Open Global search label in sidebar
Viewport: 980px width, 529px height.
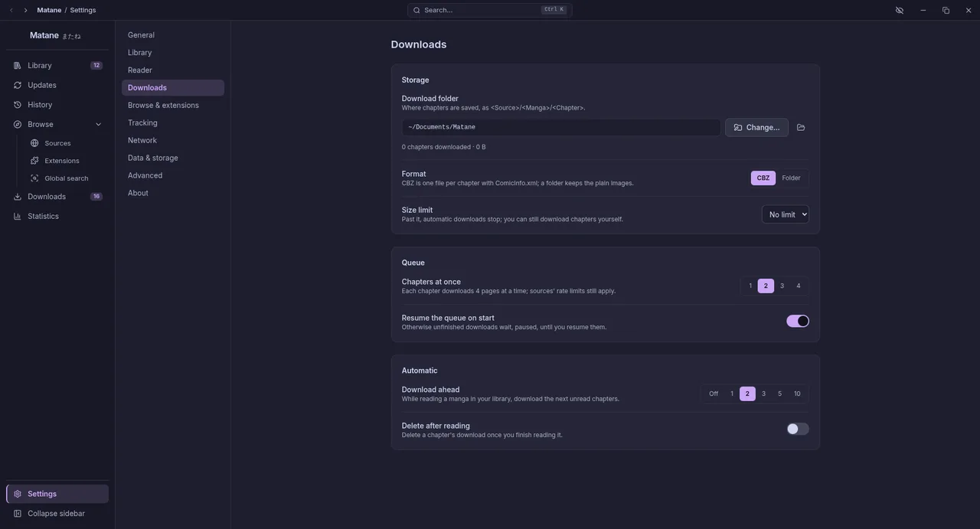[67, 178]
